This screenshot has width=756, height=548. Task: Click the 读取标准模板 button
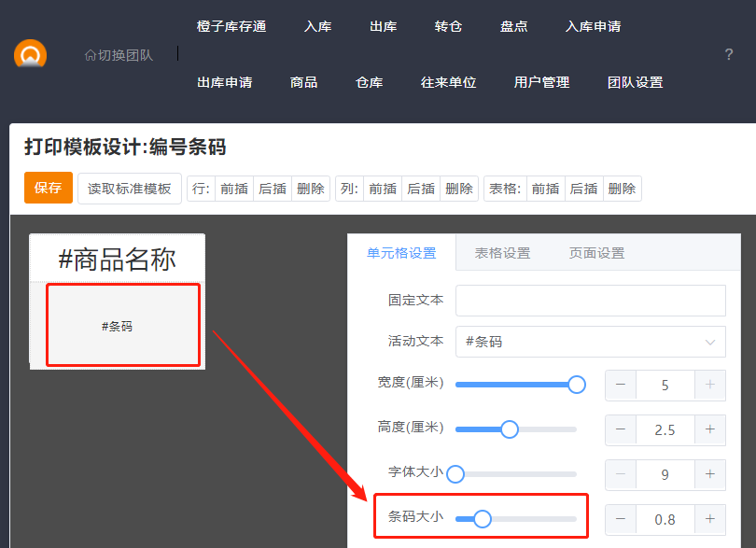(x=130, y=189)
